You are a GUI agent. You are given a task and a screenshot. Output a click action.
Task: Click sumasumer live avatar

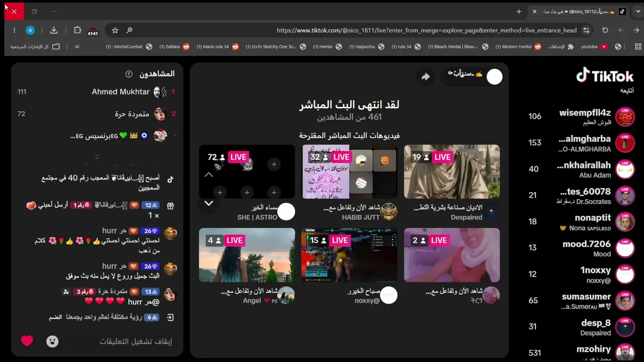[625, 301]
